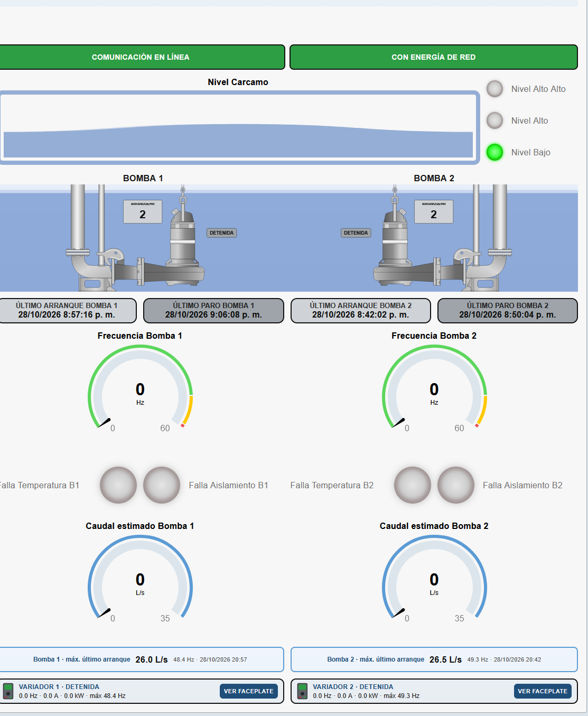This screenshot has height=716, width=588.
Task: Select the Último Arranque Bomba 2 timestamp box
Action: (x=361, y=311)
